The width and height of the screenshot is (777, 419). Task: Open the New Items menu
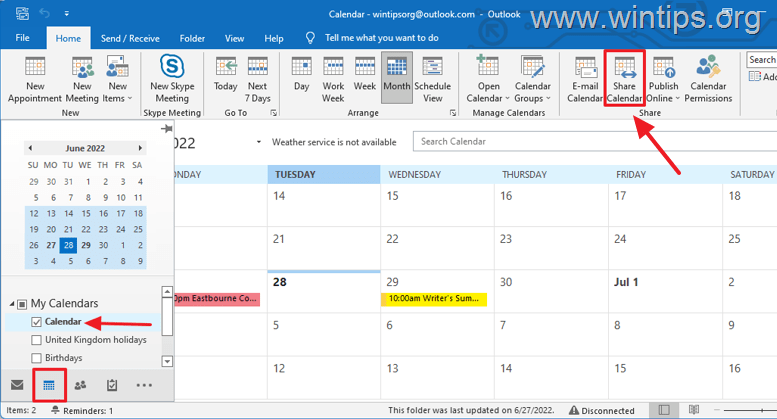[x=117, y=79]
